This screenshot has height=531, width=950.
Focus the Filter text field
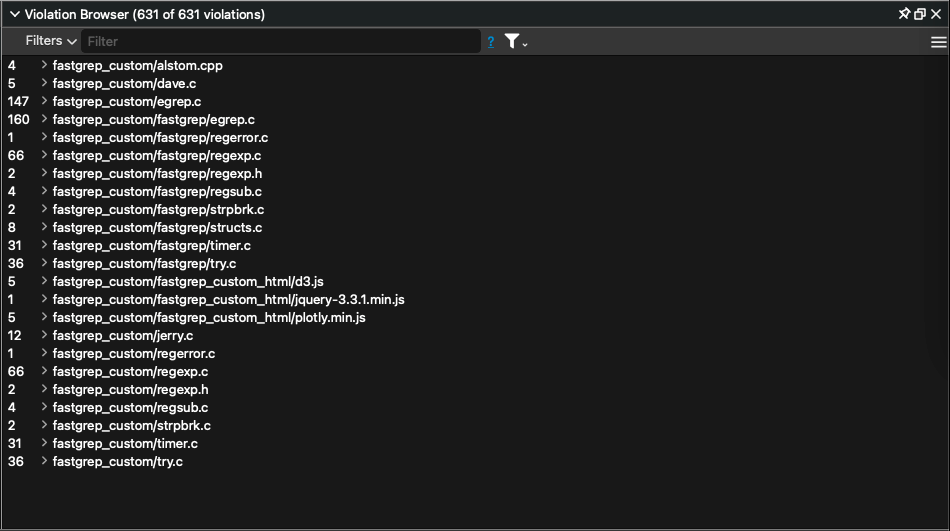click(x=281, y=41)
